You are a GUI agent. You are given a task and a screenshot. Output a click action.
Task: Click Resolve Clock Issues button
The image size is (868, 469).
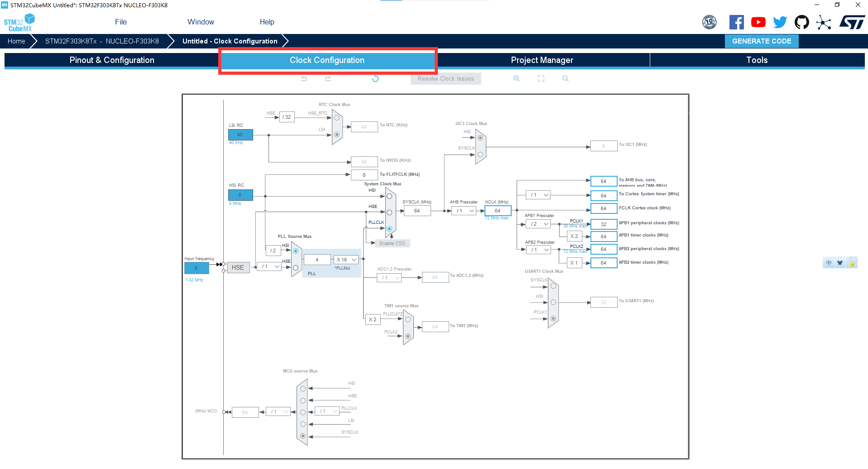pos(446,79)
